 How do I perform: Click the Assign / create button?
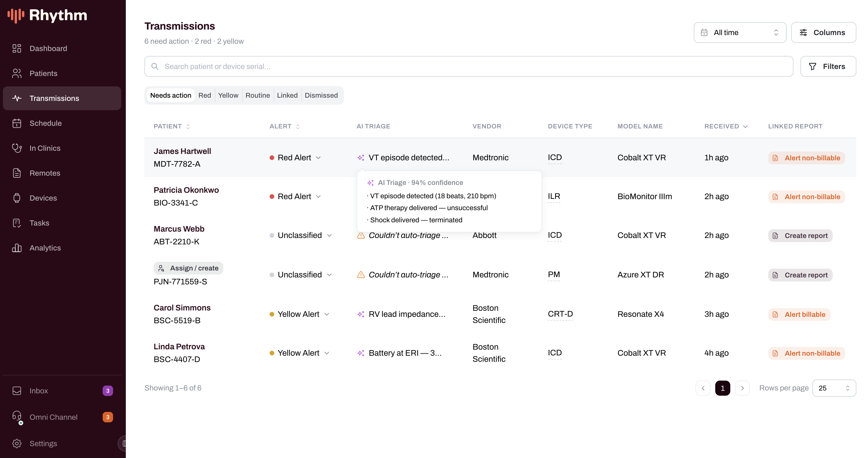click(188, 268)
